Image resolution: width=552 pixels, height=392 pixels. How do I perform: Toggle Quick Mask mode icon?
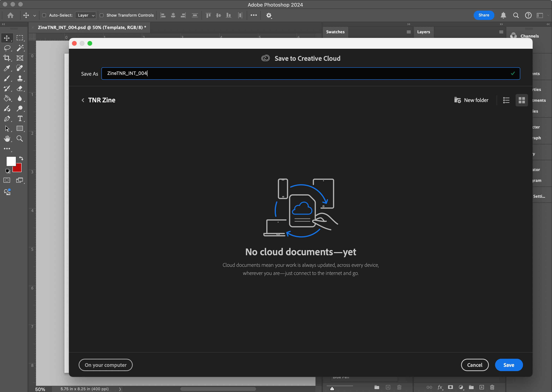click(x=7, y=180)
